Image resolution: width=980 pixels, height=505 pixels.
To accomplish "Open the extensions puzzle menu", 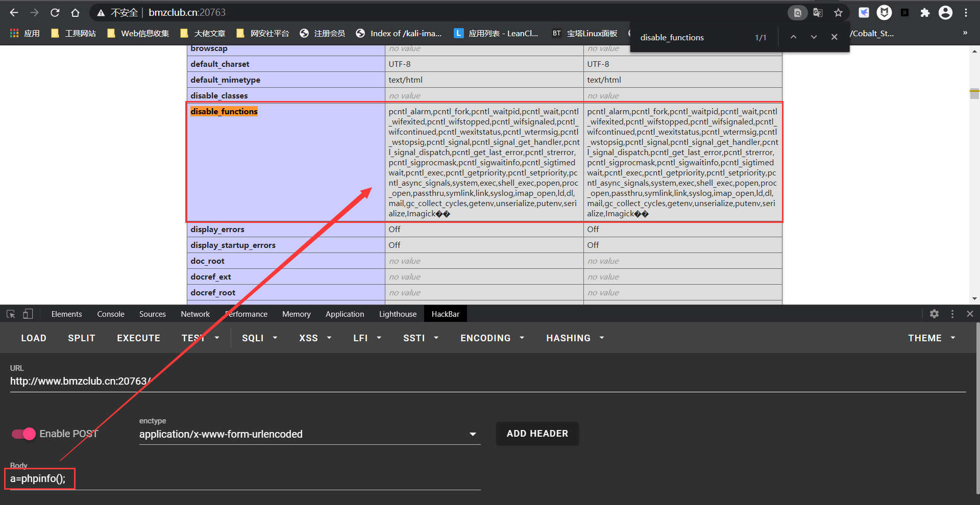I will [x=925, y=13].
